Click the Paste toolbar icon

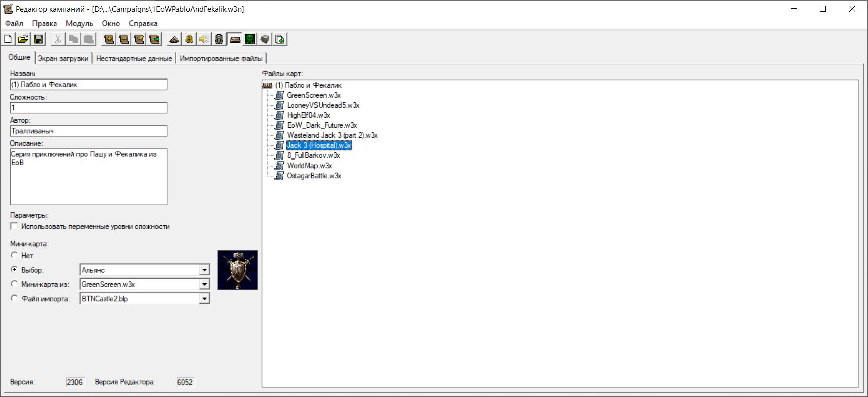89,39
